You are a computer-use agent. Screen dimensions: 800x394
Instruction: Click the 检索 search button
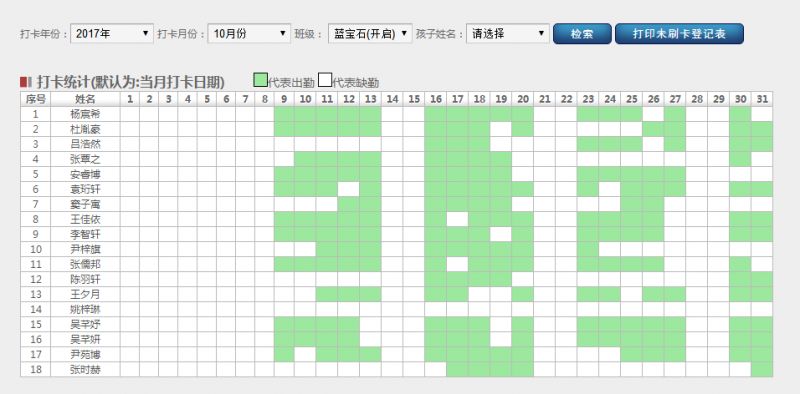coord(582,34)
